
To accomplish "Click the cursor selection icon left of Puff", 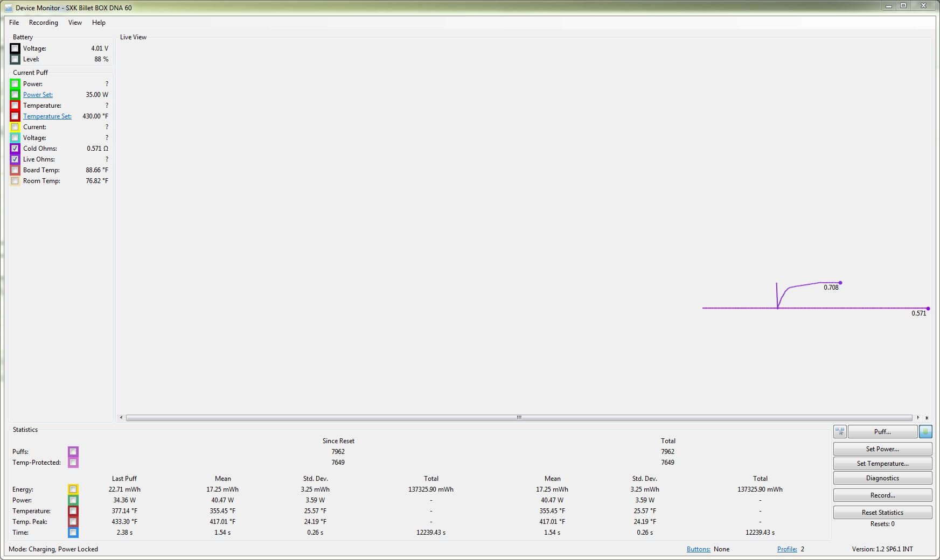I will coord(840,432).
